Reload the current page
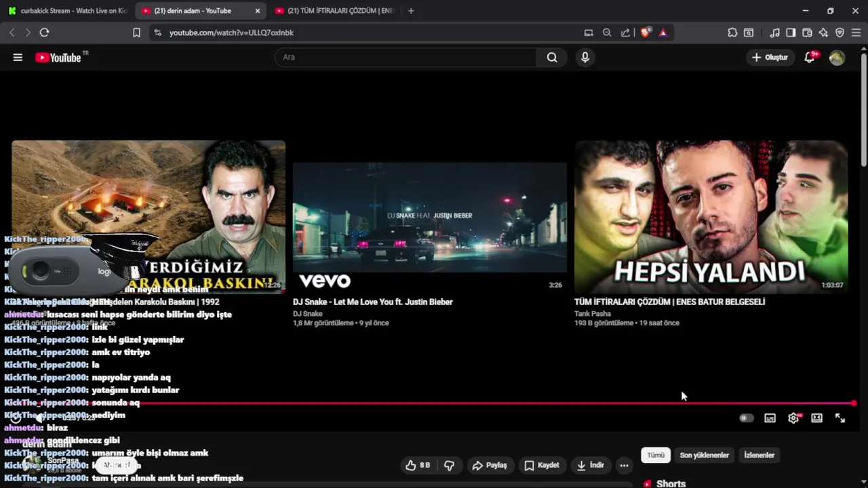868x488 pixels. (44, 33)
